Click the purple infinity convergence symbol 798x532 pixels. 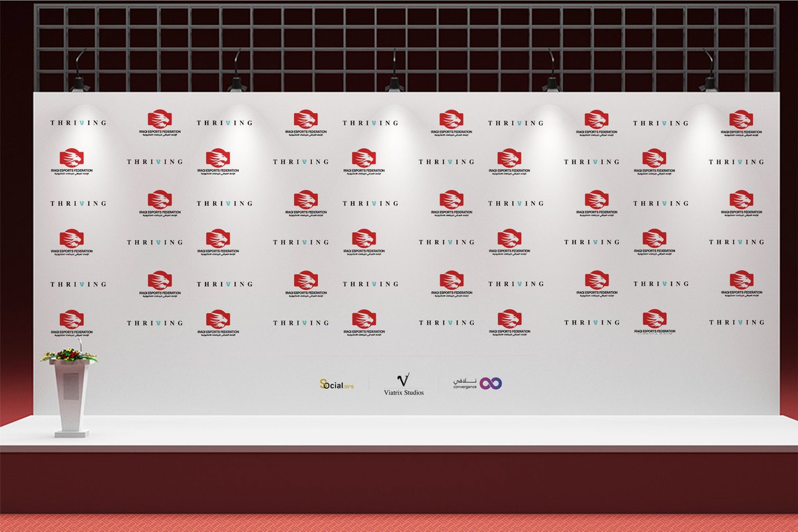tap(491, 383)
